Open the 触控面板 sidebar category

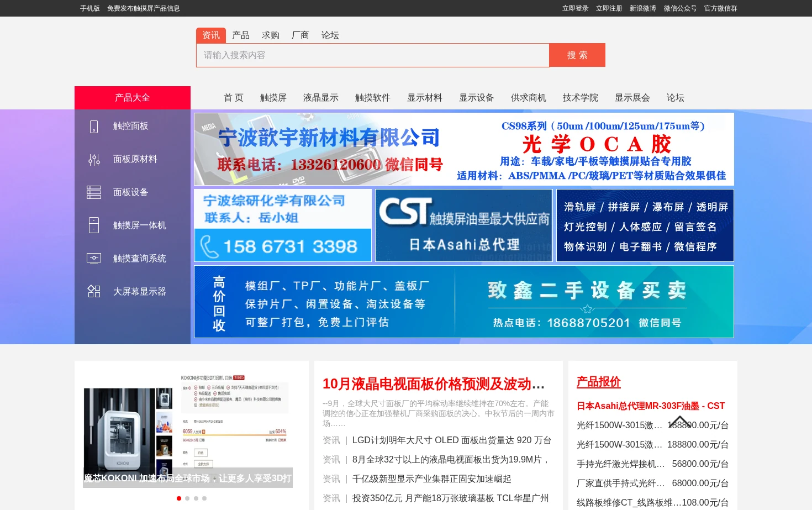[x=131, y=127]
